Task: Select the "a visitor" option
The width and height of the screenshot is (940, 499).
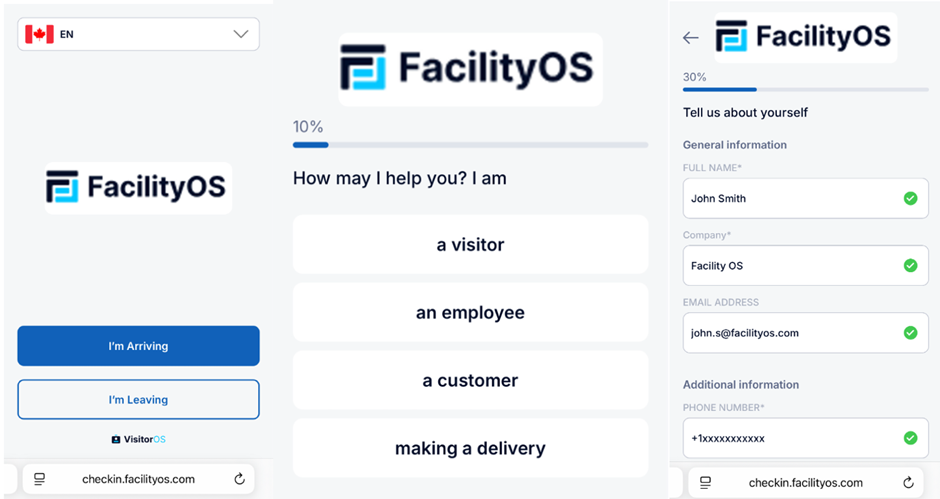Action: [470, 245]
